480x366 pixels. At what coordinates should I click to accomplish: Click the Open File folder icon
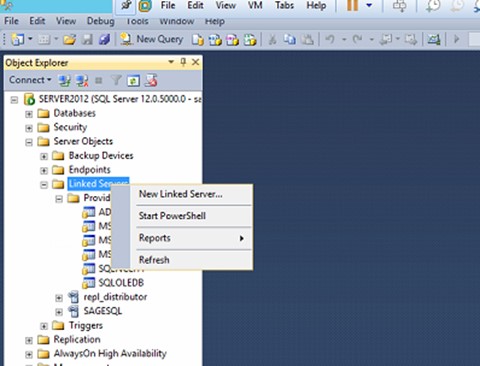point(69,40)
